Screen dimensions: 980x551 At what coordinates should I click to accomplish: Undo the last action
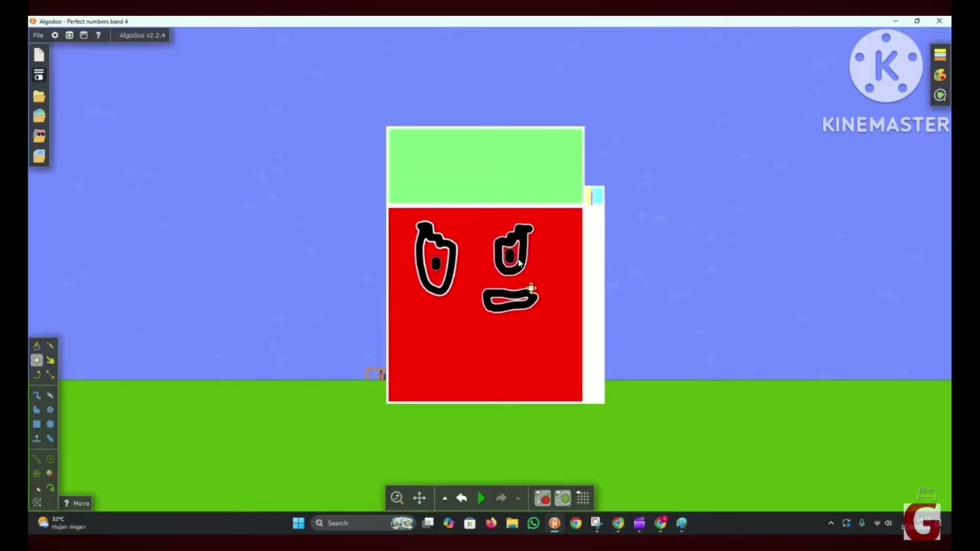pyautogui.click(x=462, y=498)
